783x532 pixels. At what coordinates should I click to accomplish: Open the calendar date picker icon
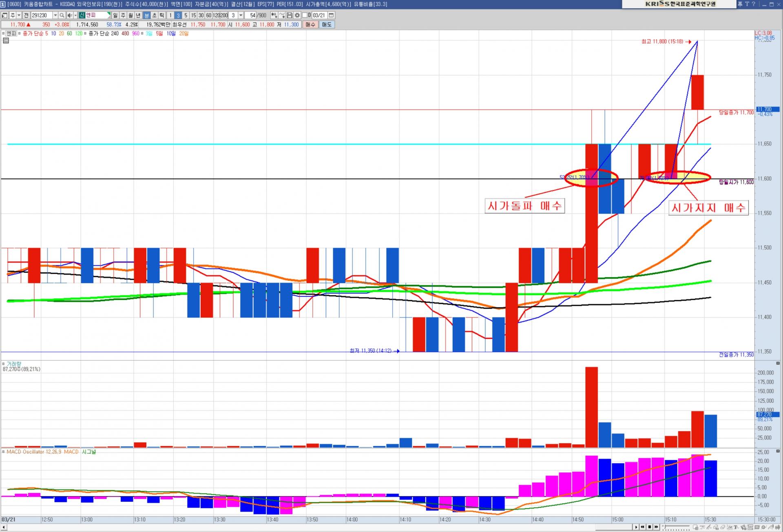pyautogui.click(x=331, y=15)
